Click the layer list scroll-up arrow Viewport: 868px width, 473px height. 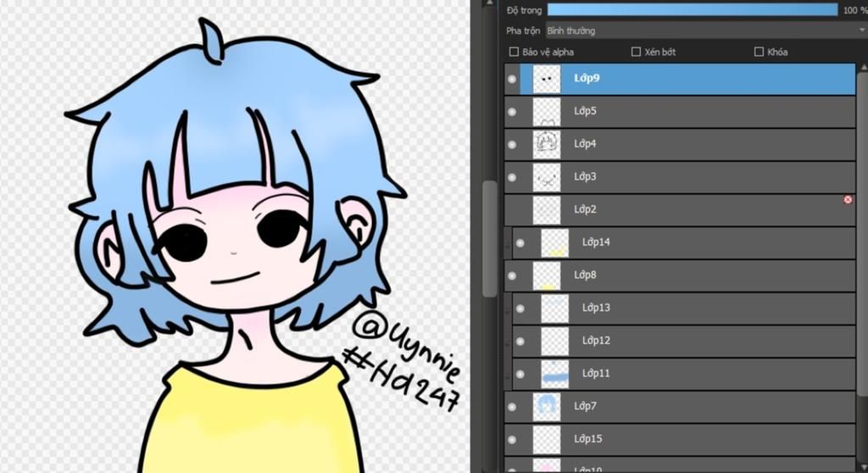[x=863, y=67]
